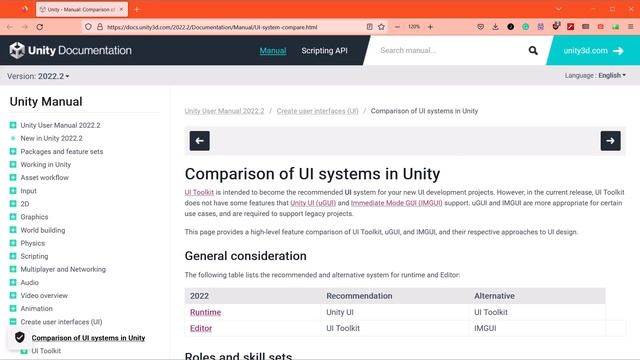
Task: Expand World building section
Action: click(x=13, y=230)
